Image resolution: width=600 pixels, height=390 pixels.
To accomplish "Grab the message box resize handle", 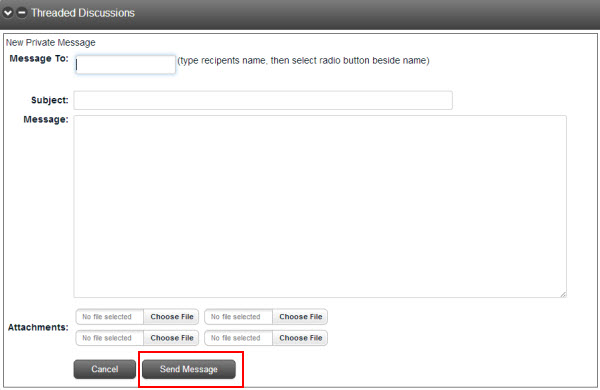I will point(563,294).
